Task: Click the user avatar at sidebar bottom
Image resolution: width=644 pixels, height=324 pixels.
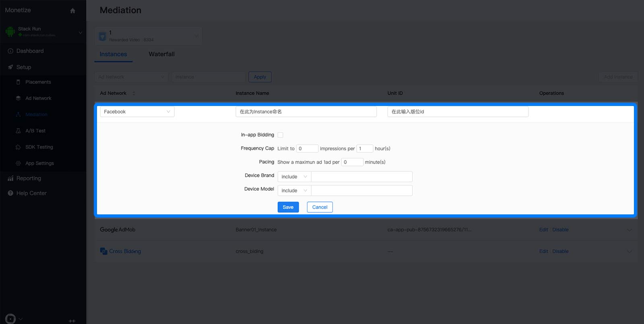Action: click(x=10, y=319)
